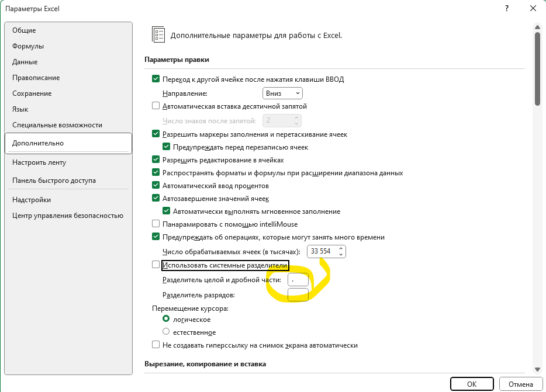Click the OK button
Image resolution: width=546 pixels, height=392 pixels.
click(472, 384)
